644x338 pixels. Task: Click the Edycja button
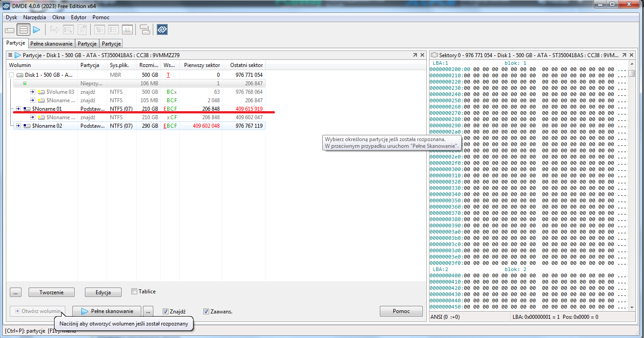coord(103,292)
